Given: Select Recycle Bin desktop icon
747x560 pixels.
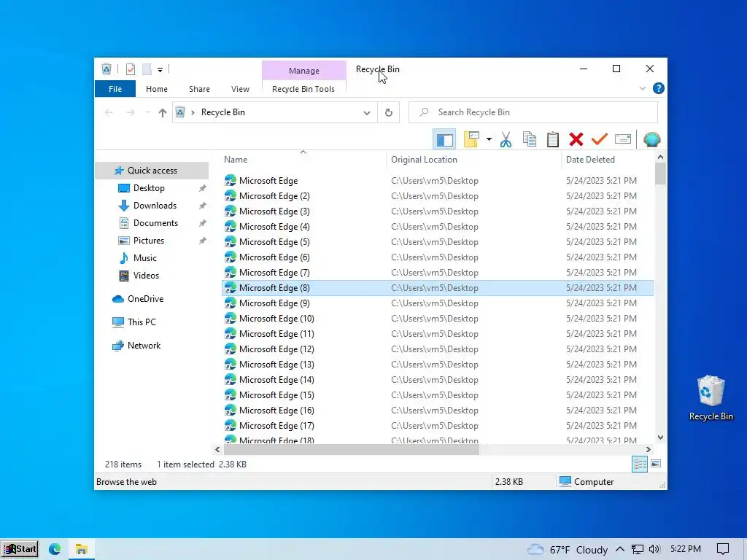Looking at the screenshot, I should (711, 398).
